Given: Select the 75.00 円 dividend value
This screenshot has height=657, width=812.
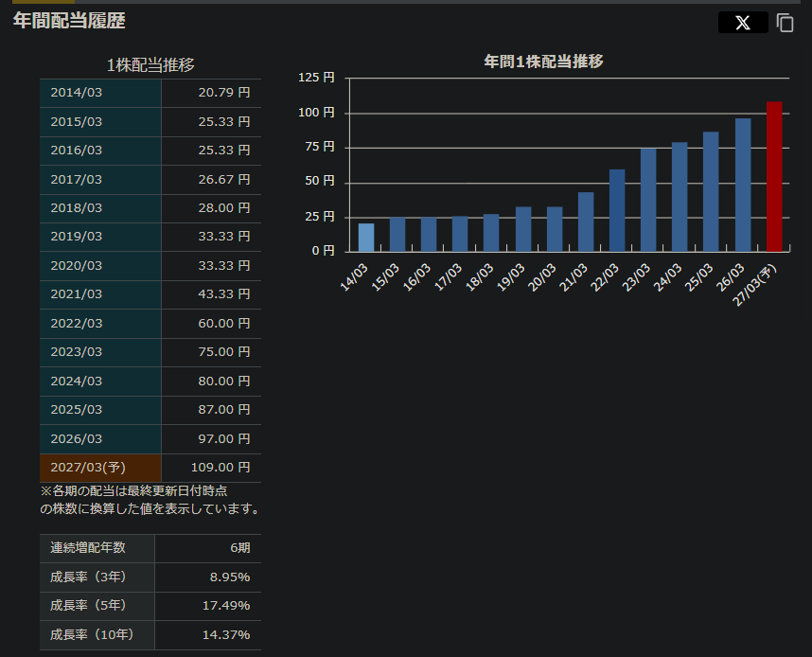Looking at the screenshot, I should [x=224, y=352].
